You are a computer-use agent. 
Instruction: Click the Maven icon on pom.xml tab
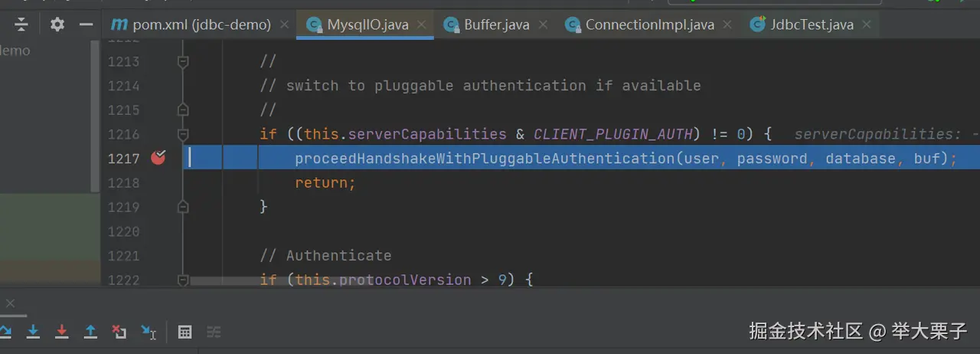119,25
